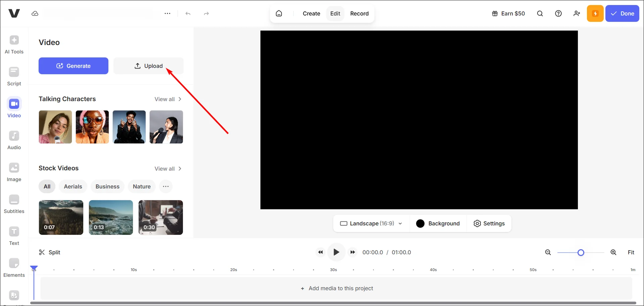Open the search magnifier in header
The width and height of the screenshot is (644, 306).
pos(540,13)
